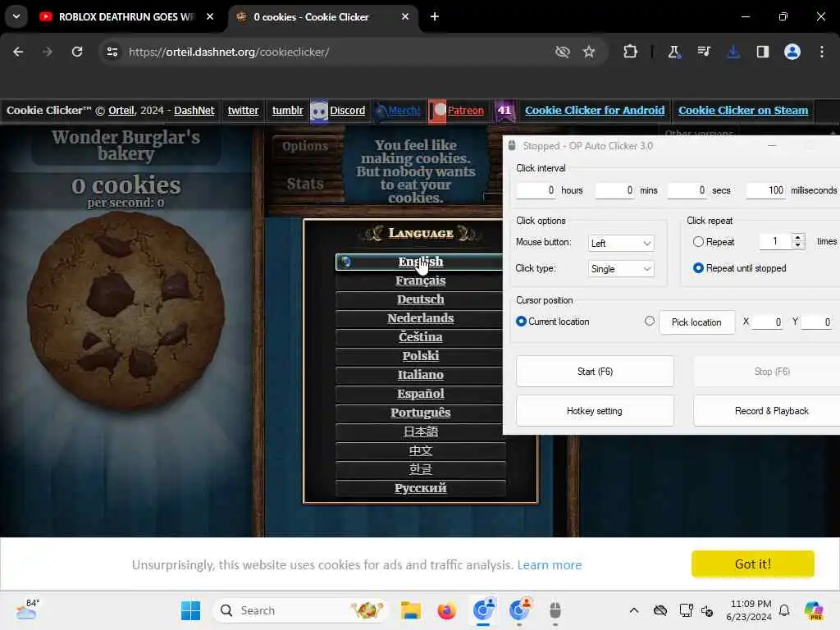Click the milliseconds input field
Image resolution: width=840 pixels, height=630 pixels.
(x=765, y=190)
